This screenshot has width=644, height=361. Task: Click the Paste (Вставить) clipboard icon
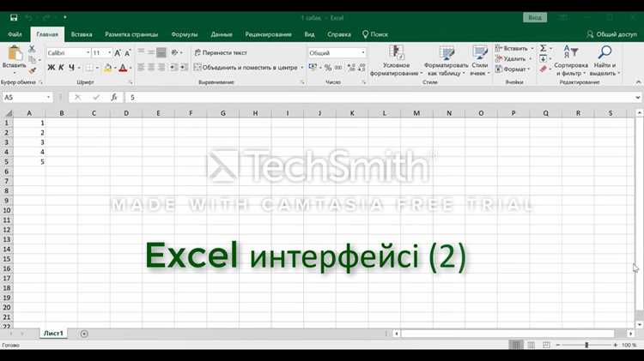[15, 54]
